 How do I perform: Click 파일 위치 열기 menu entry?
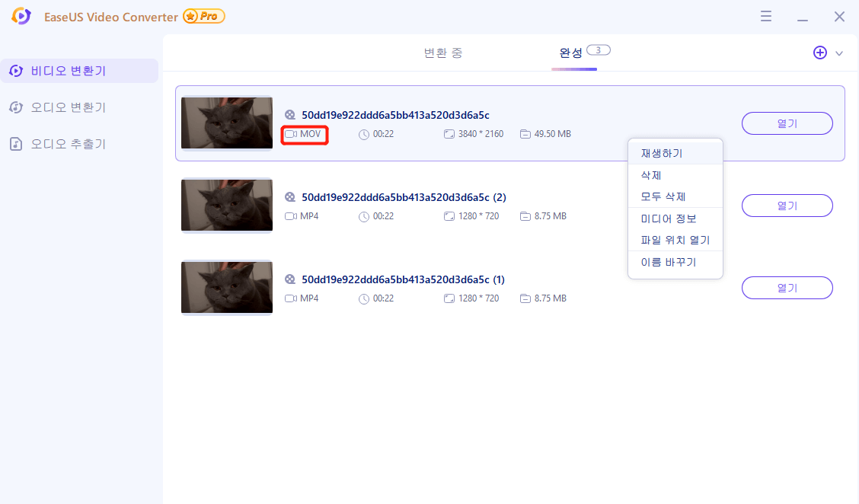click(674, 240)
